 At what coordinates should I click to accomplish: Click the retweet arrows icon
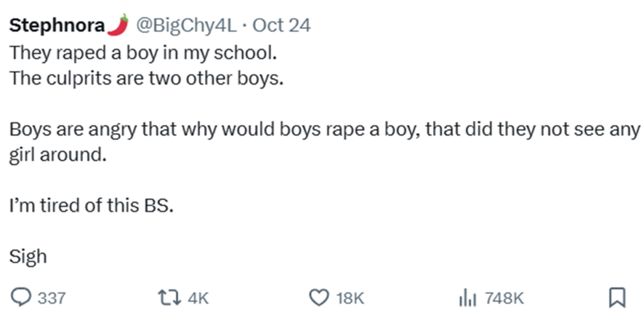point(171,298)
